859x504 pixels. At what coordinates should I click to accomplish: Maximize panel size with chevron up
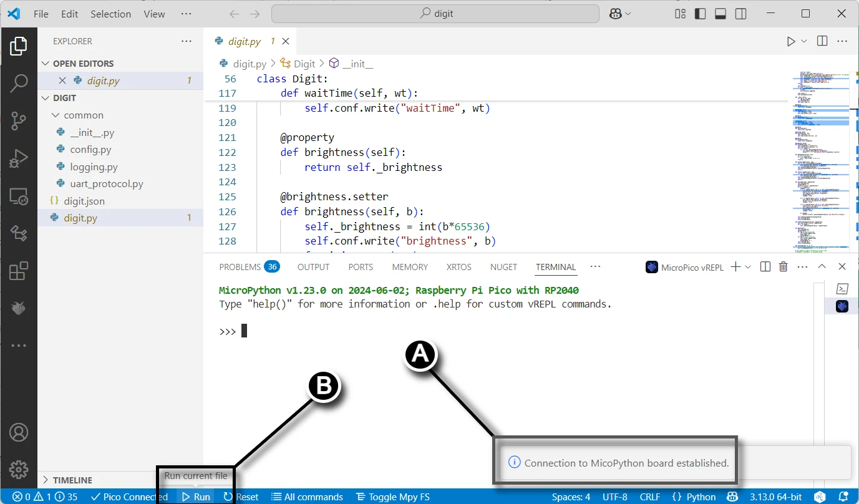click(822, 267)
